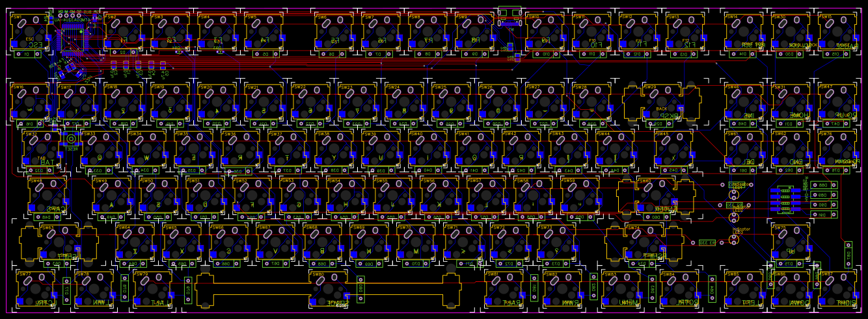Select the SW75 Up arrow switch footprint
This screenshot has width=868, height=319.
click(x=791, y=242)
